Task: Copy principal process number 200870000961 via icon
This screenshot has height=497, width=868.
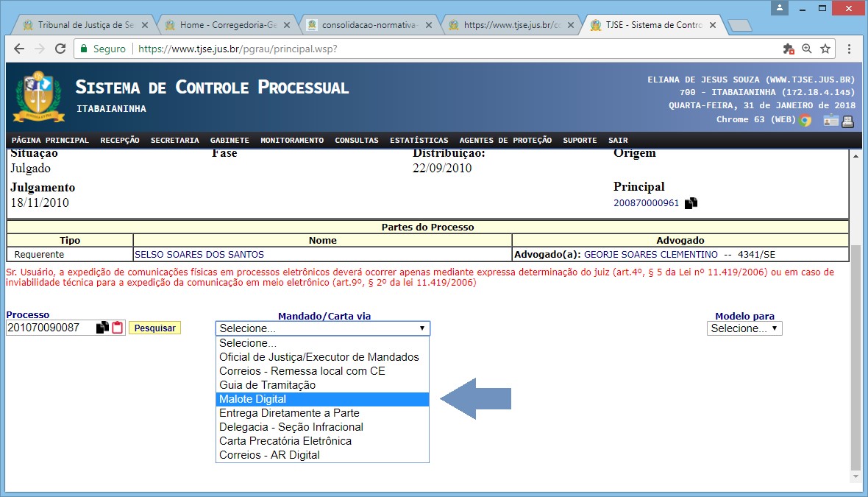Action: point(691,203)
